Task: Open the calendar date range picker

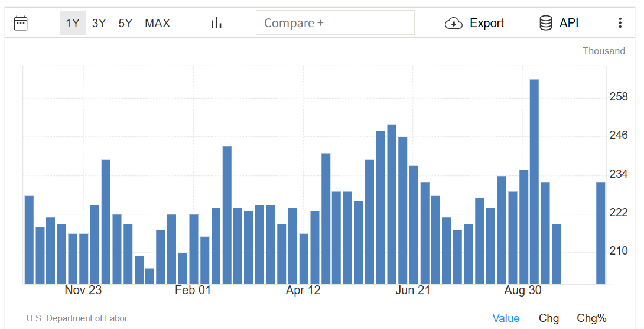Action: coord(21,23)
